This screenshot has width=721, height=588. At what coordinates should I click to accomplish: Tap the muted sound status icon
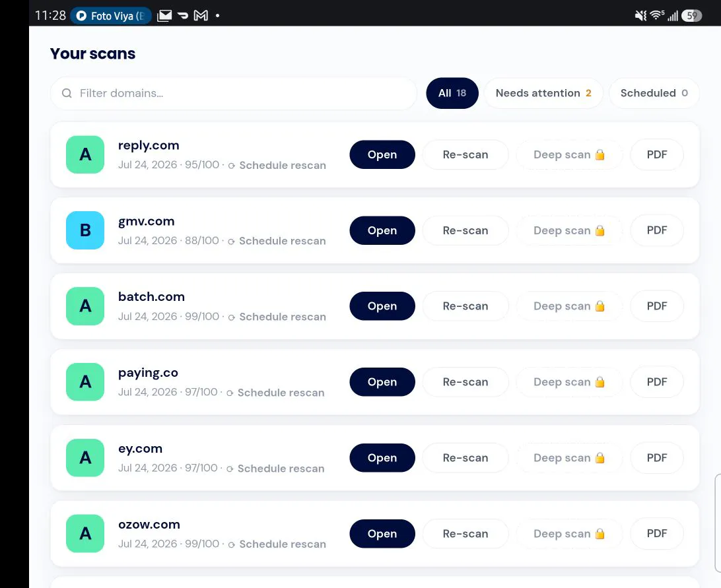click(x=640, y=16)
